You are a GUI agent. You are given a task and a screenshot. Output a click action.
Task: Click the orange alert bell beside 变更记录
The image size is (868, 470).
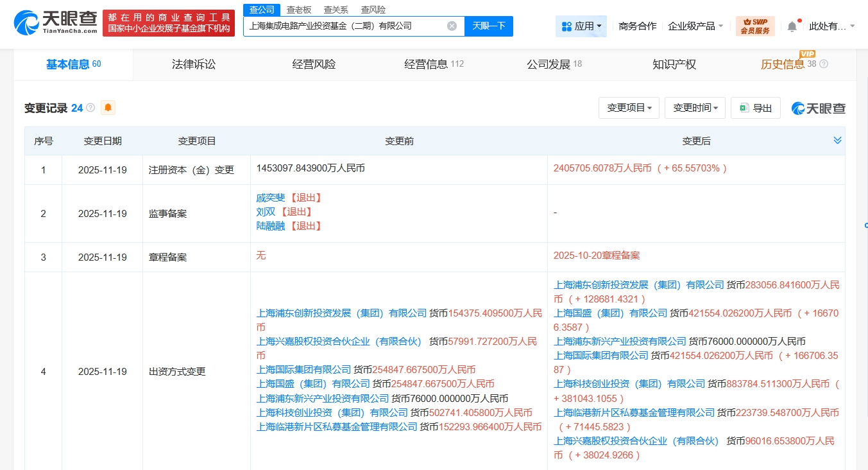pos(108,108)
